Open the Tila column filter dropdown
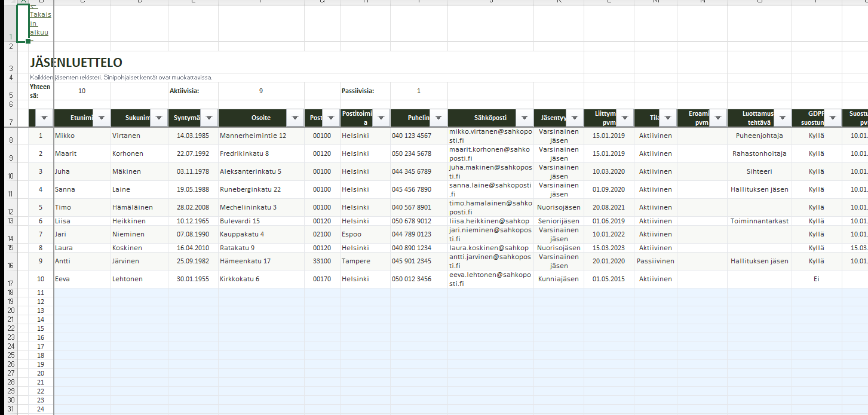868x415 pixels. pos(667,118)
